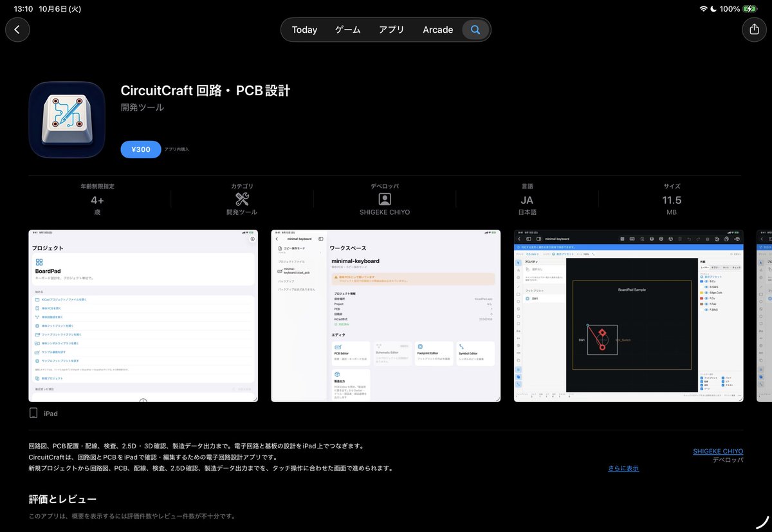The image size is (772, 532).
Task: Tap the wrench and screwdriver category icon
Action: 242,199
